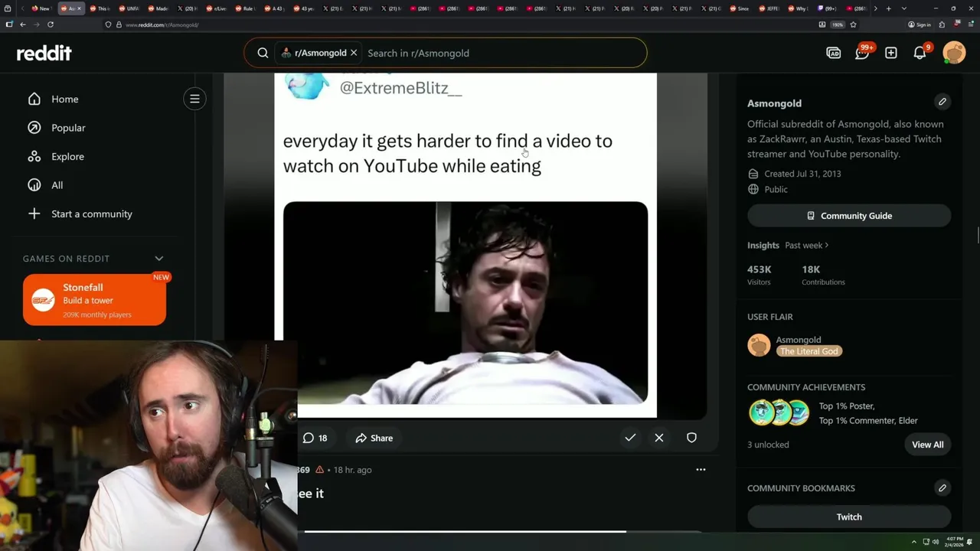This screenshot has width=980, height=551.
Task: Switch to the Since reddit tab
Action: [x=740, y=8]
